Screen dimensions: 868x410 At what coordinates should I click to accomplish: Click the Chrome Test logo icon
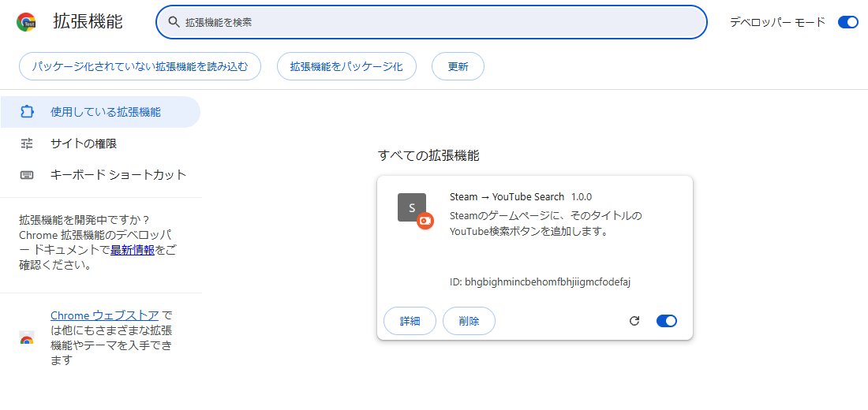[x=26, y=22]
